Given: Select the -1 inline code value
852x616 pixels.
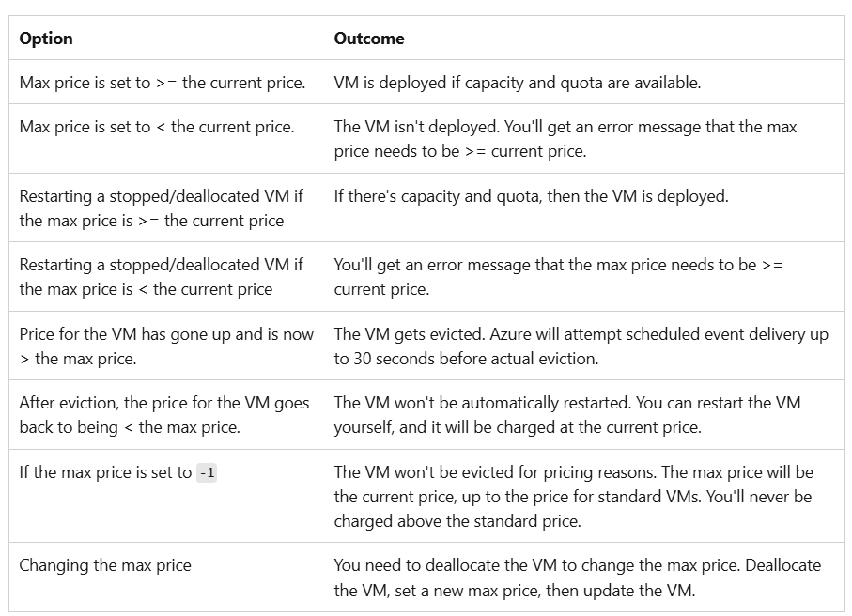Looking at the screenshot, I should click(207, 473).
